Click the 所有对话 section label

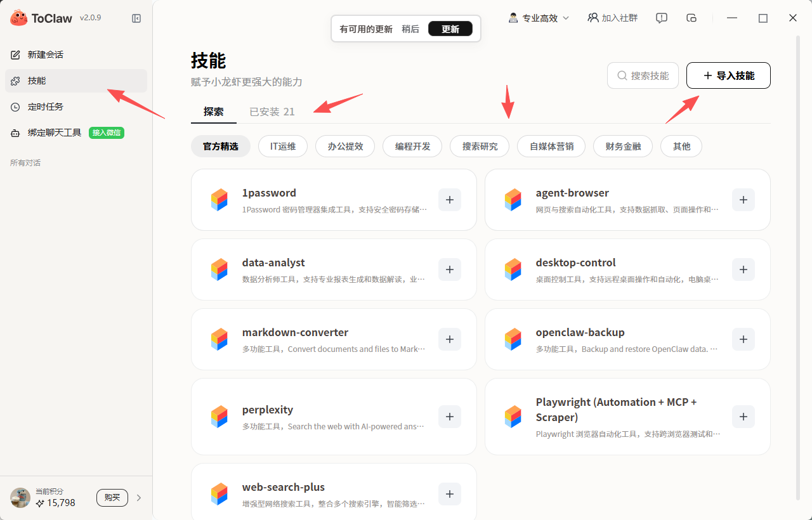[25, 163]
